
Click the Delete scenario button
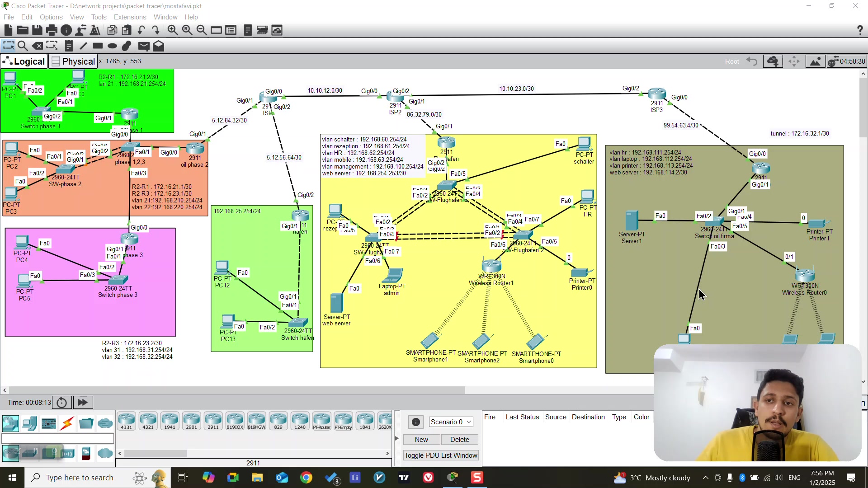coord(460,440)
